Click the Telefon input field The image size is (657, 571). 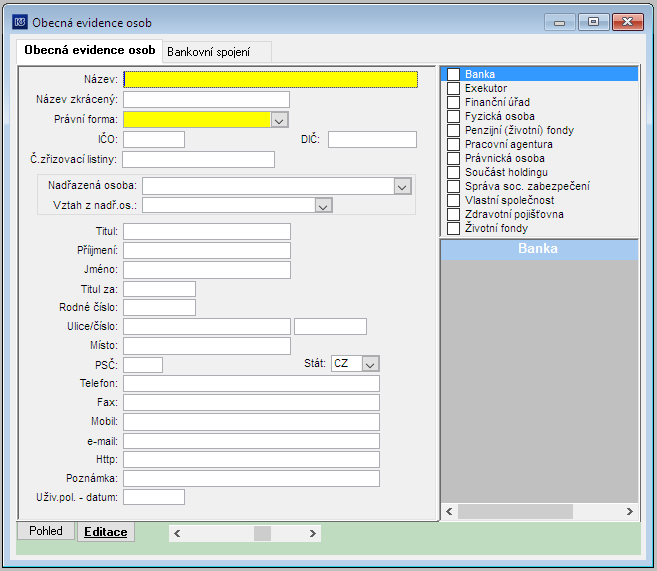click(x=251, y=384)
